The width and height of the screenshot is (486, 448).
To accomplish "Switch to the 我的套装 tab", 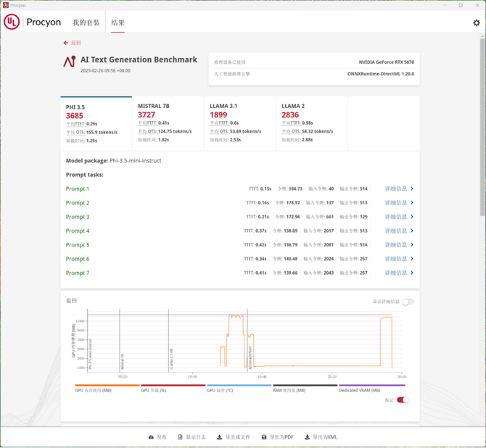I will 86,22.
